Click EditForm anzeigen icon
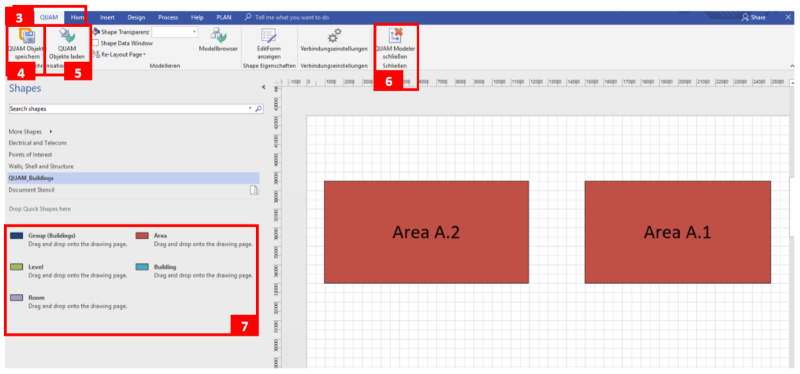This screenshot has width=800, height=374. [268, 36]
